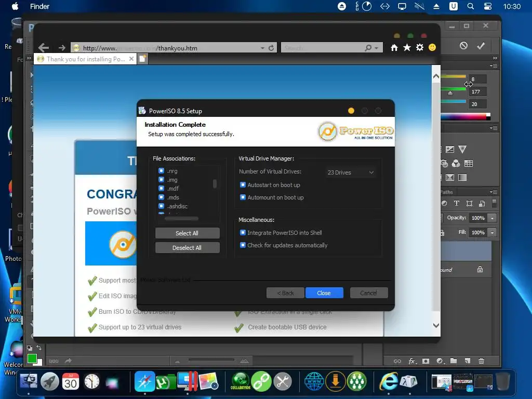Toggle Autostart on boot up checkbox
The width and height of the screenshot is (532, 399).
[x=243, y=184]
